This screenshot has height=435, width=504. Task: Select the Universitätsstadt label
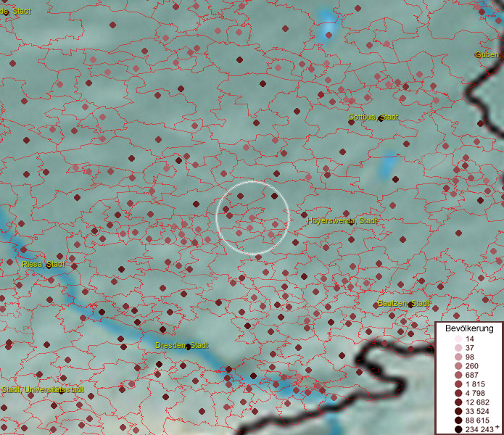pos(43,390)
